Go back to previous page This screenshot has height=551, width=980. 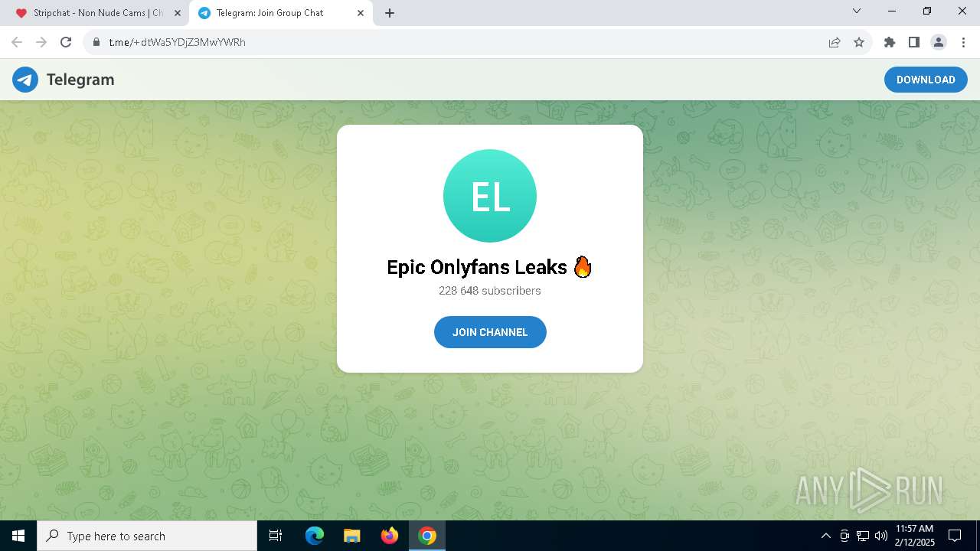pyautogui.click(x=17, y=42)
